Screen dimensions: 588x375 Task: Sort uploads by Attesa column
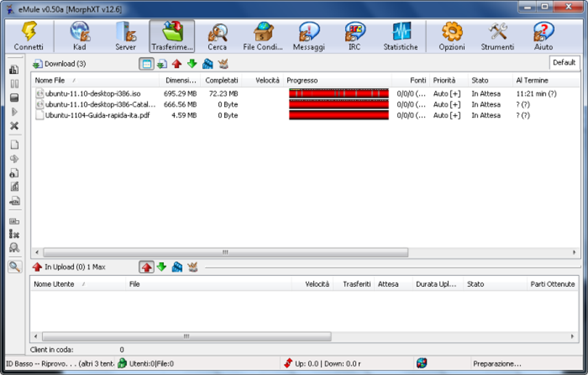(x=393, y=284)
